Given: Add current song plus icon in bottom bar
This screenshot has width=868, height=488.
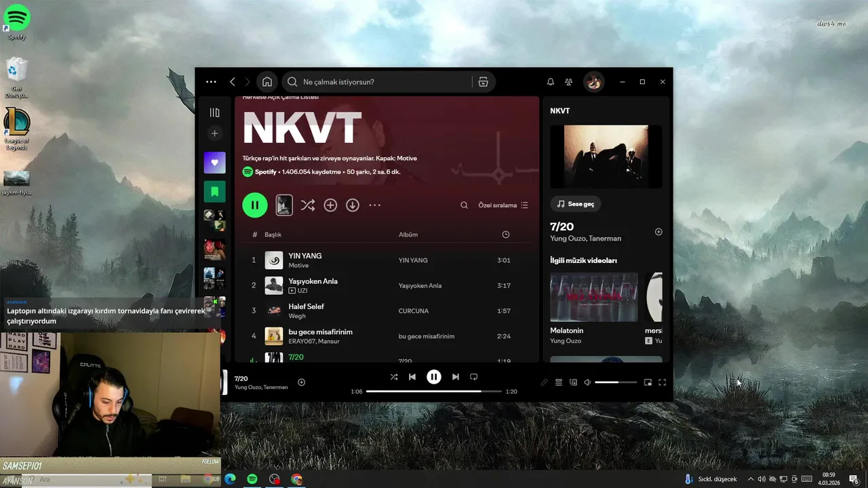Looking at the screenshot, I should coord(302,382).
